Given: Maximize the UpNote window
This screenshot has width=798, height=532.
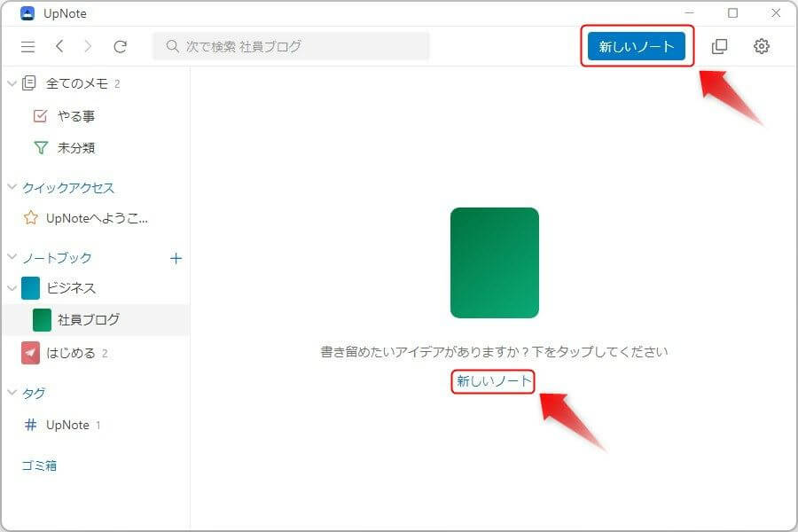Looking at the screenshot, I should point(733,12).
